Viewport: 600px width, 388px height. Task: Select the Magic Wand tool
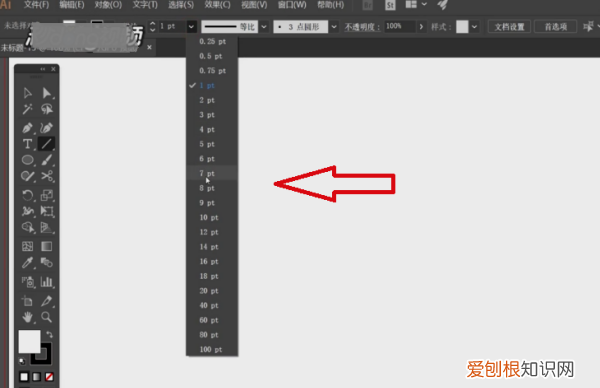28,109
